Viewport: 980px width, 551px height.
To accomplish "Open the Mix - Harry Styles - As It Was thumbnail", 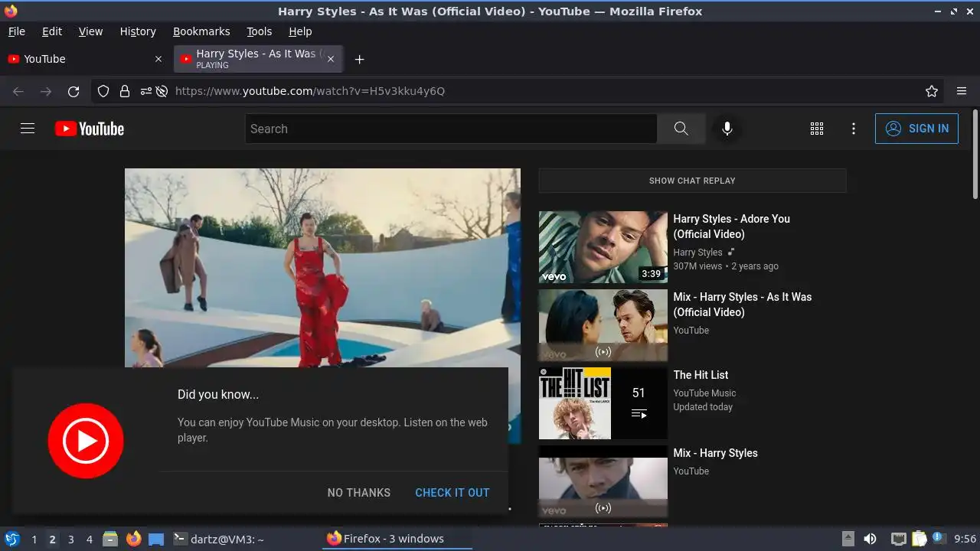I will tap(603, 325).
